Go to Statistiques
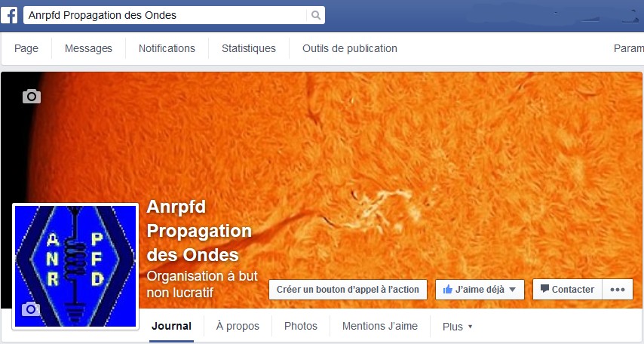 (x=249, y=48)
